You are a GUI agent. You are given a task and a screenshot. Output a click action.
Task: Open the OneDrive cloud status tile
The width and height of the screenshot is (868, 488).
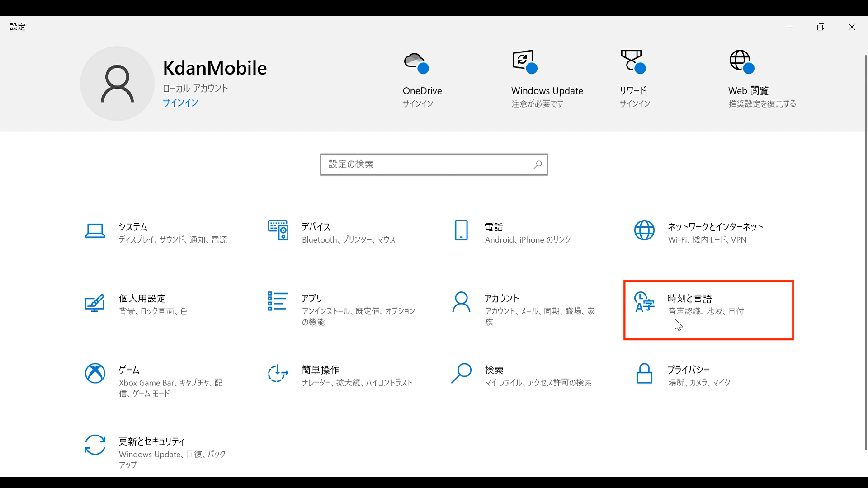tap(416, 62)
